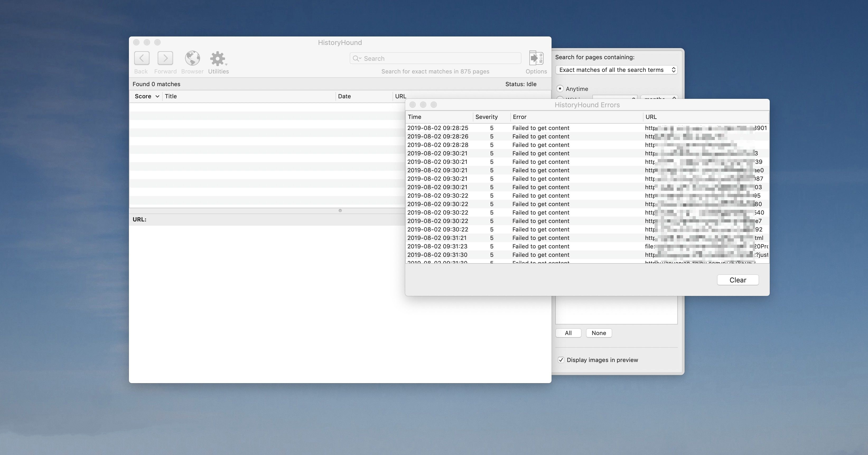
Task: Select the error row at 09:28:26
Action: [587, 137]
